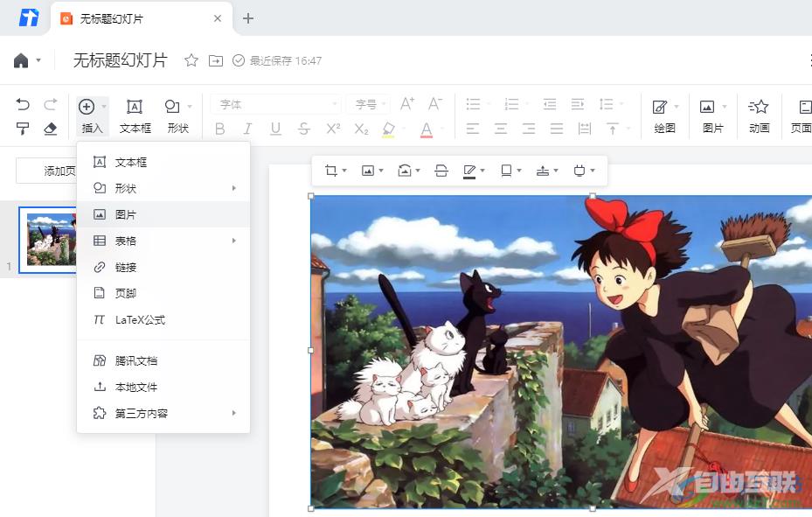Open the 绘图 drawing tool
Viewport: 812px width, 517px height.
click(x=664, y=116)
